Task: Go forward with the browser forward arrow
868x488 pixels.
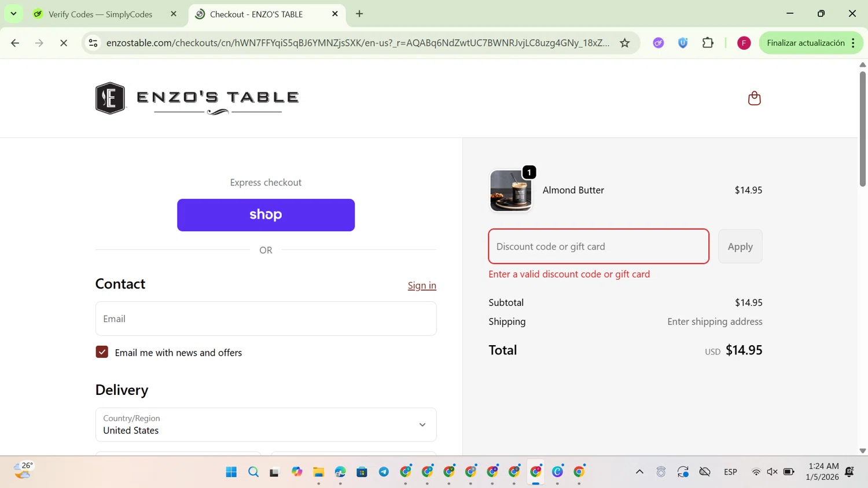Action: [39, 43]
